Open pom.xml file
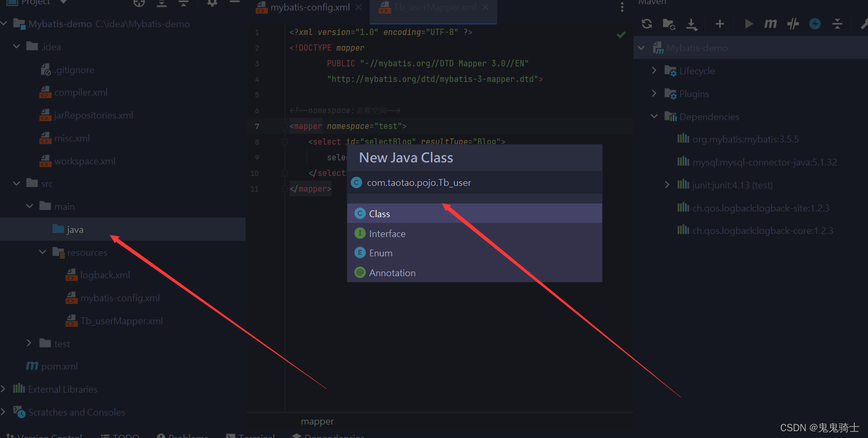 52,366
